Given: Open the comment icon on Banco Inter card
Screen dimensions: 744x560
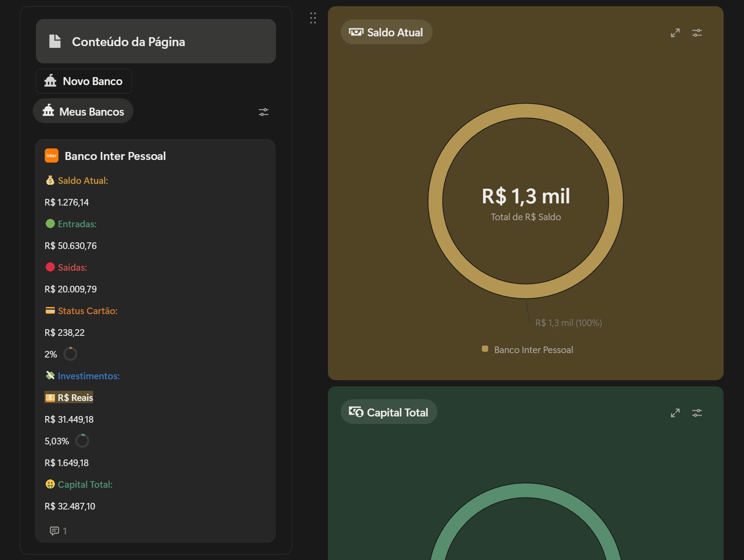Looking at the screenshot, I should coord(55,531).
